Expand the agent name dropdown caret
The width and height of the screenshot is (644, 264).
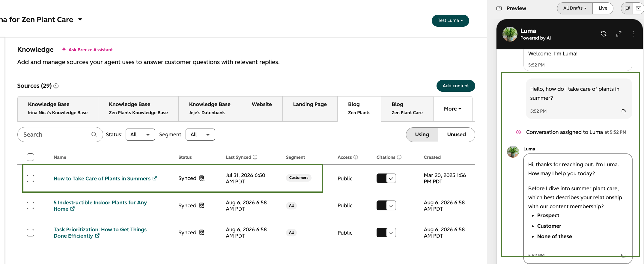[80, 19]
